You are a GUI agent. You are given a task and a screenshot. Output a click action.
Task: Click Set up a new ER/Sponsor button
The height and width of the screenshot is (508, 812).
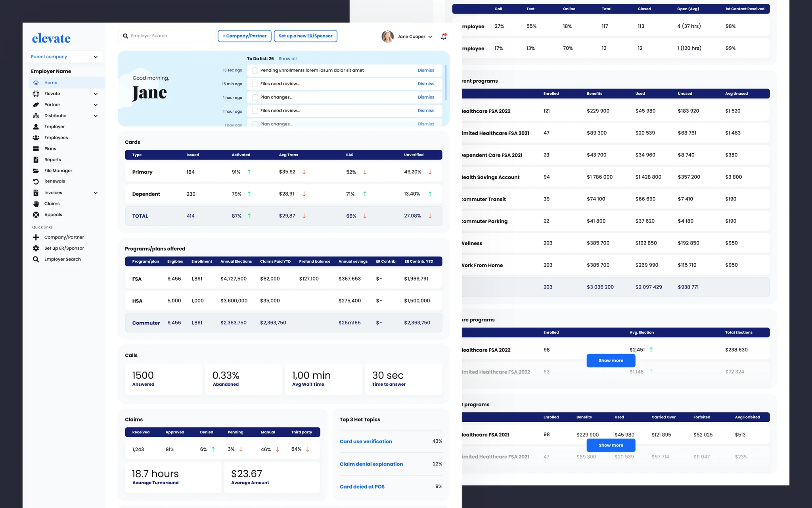[x=305, y=36]
